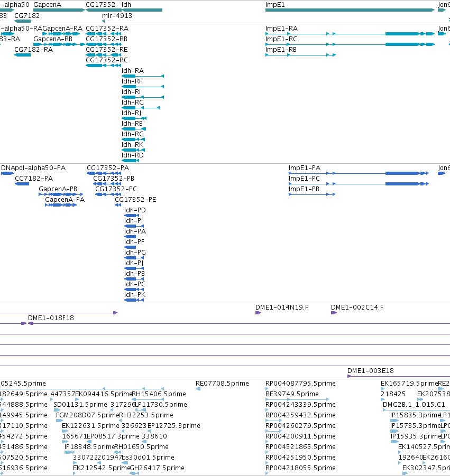
Task: Select the EK165719.5prime EST label
Action: (x=409, y=384)
